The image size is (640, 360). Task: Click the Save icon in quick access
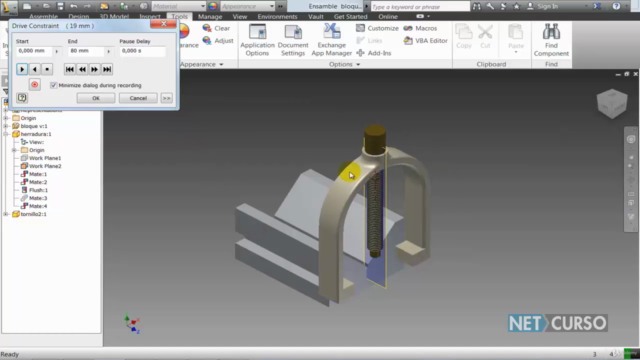(x=60, y=6)
